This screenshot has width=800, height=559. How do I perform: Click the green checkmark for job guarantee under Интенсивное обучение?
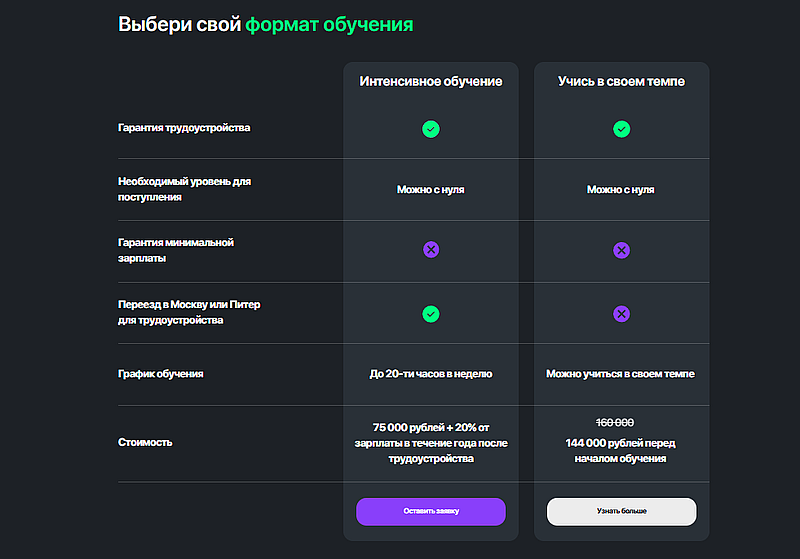431,129
